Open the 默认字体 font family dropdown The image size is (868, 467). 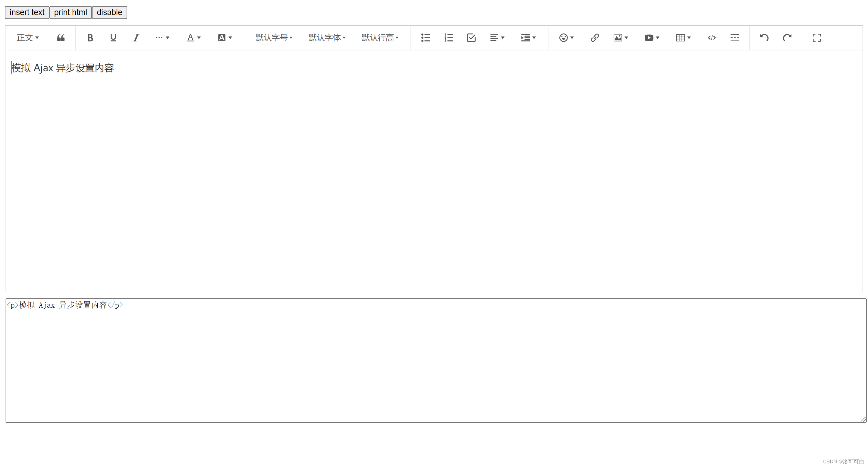coord(327,38)
